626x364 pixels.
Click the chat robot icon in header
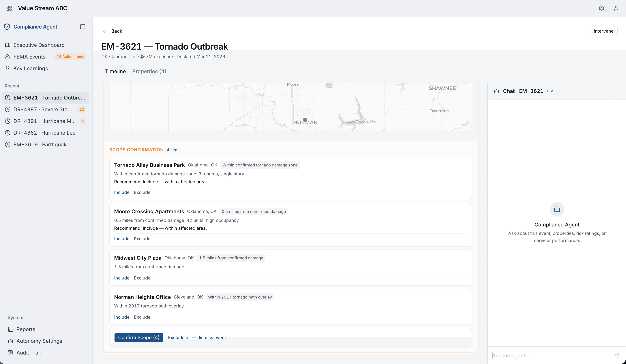click(496, 91)
